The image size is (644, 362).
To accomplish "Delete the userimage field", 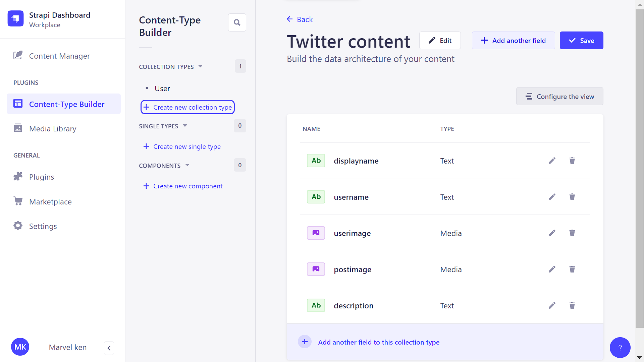I will point(572,233).
